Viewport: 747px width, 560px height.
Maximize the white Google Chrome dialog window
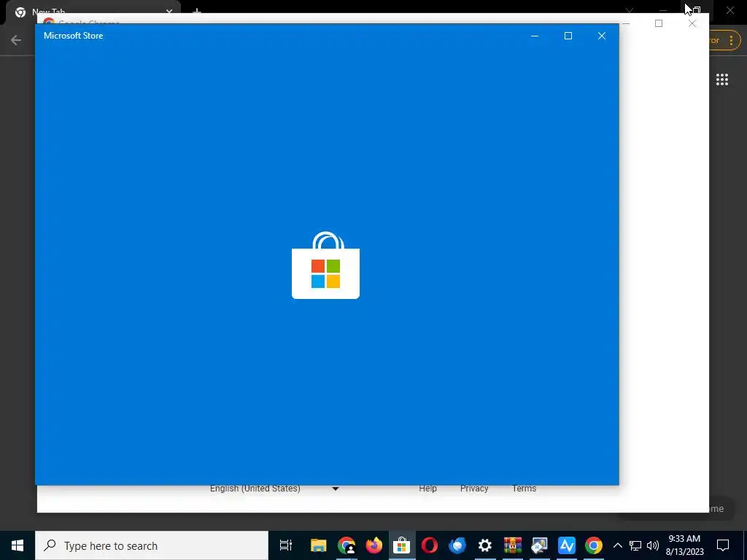pos(659,23)
